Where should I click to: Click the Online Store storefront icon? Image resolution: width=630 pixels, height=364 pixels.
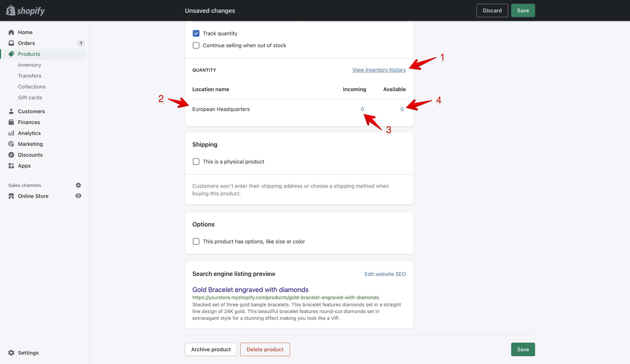tap(11, 196)
